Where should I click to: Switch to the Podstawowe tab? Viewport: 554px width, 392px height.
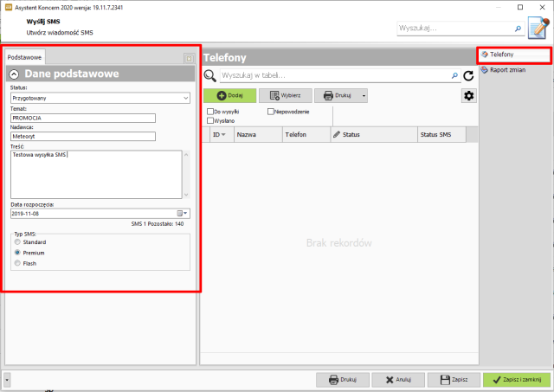point(25,57)
